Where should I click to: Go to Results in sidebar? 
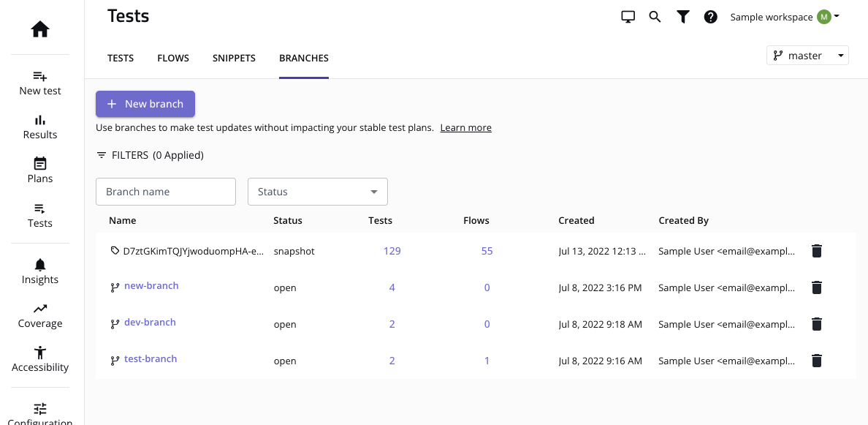pos(40,127)
